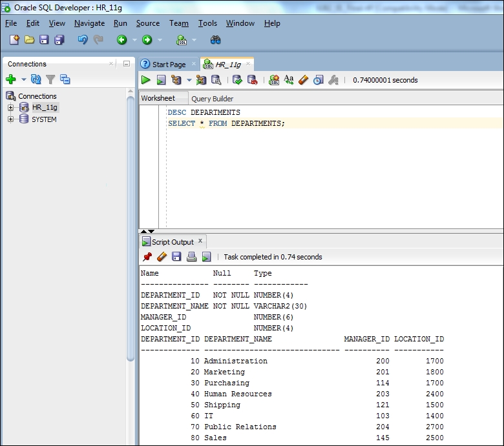Image resolution: width=504 pixels, height=446 pixels.
Task: Save the worksheet with Save icon
Action: pos(44,40)
